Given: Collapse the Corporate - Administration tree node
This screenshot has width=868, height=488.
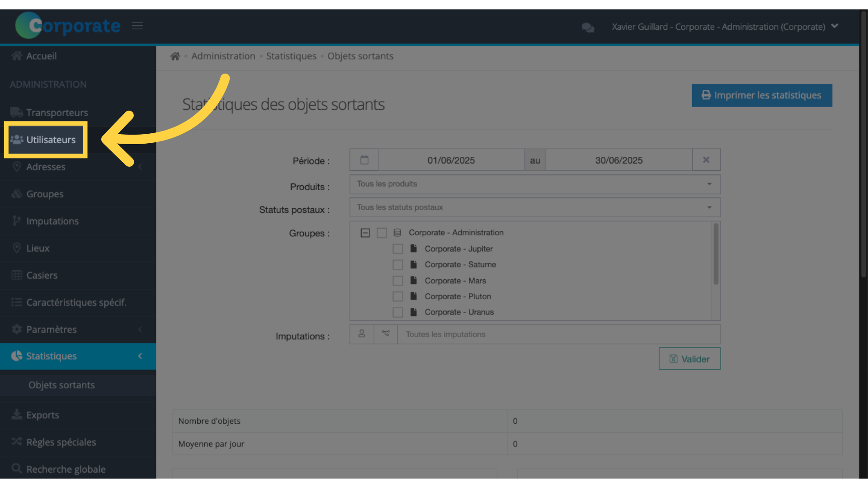Looking at the screenshot, I should point(365,233).
